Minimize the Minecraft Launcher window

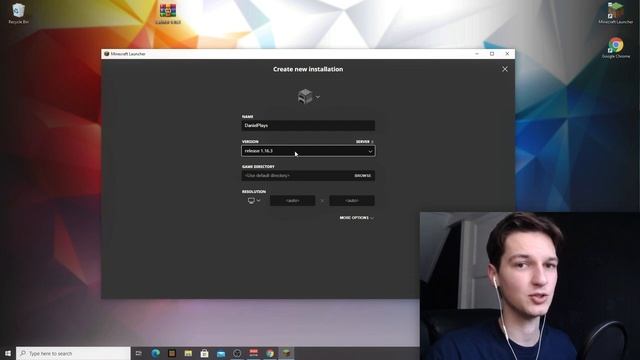click(477, 53)
